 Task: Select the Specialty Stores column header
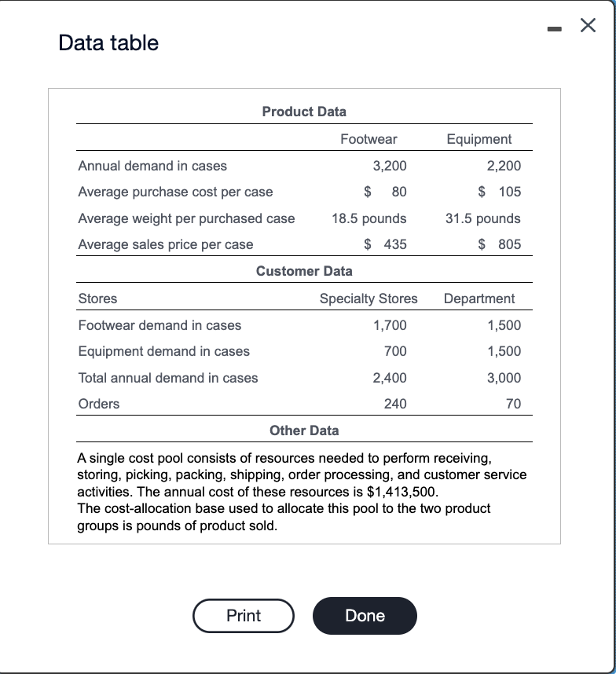coord(368,299)
